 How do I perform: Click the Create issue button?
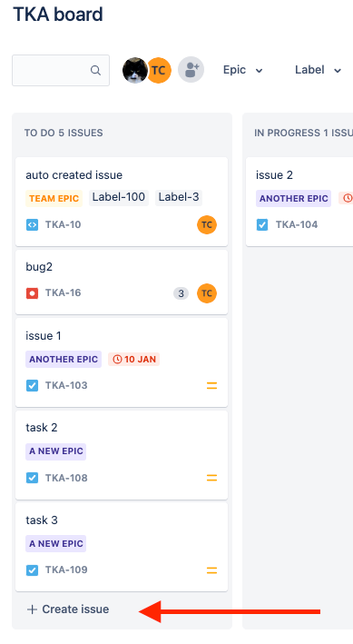click(x=68, y=609)
